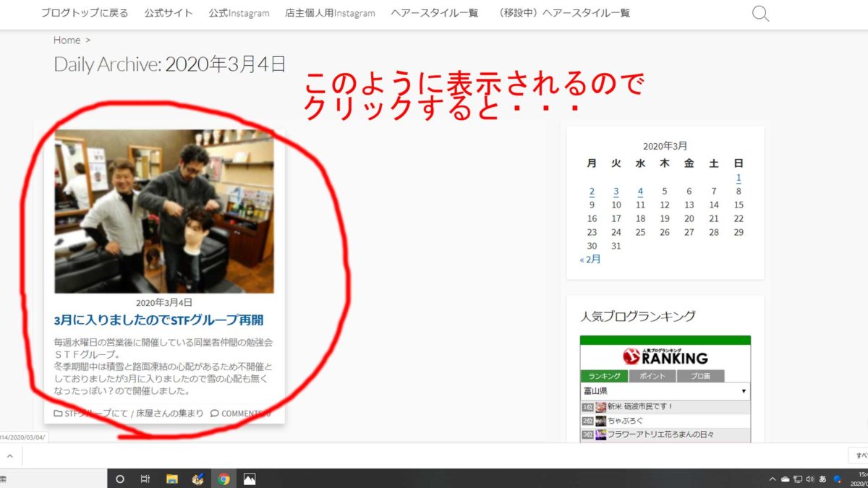
Task: Open ranked blog フラワーアトリエ花ろまんの日々
Action: point(660,435)
